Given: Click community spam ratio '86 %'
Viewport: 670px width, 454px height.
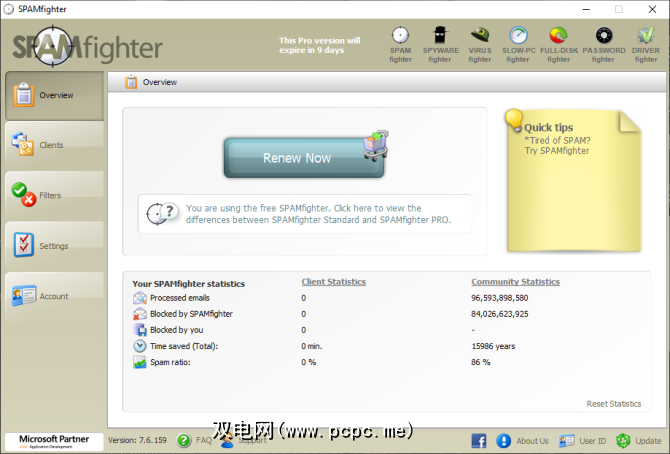Looking at the screenshot, I should (x=480, y=362).
